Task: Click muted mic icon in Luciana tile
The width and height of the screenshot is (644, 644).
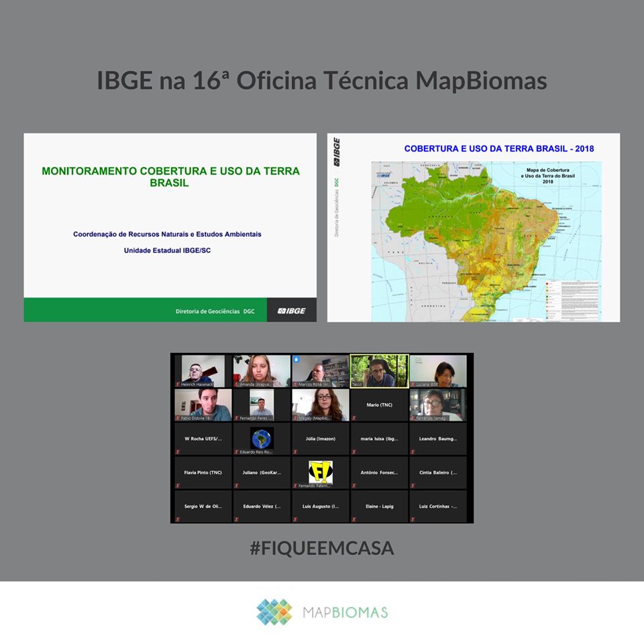Action: pyautogui.click(x=413, y=384)
